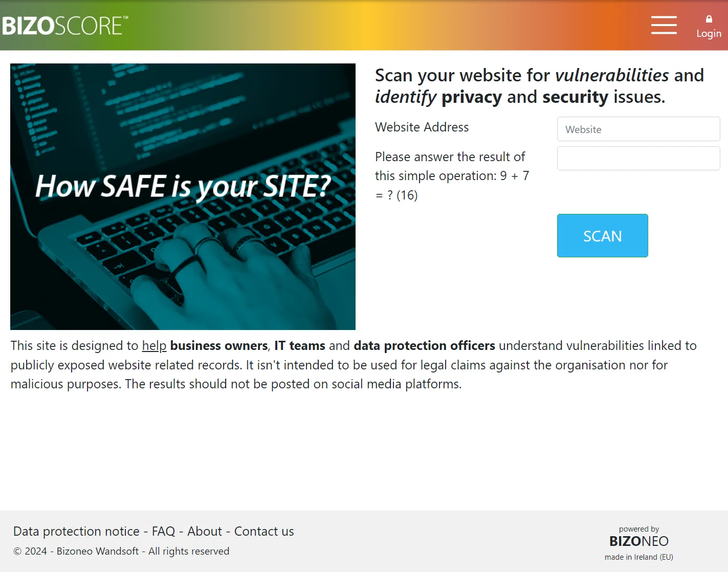This screenshot has height=572, width=728.
Task: Click the "How SAFE is your SITE?" hero image
Action: pyautogui.click(x=183, y=196)
